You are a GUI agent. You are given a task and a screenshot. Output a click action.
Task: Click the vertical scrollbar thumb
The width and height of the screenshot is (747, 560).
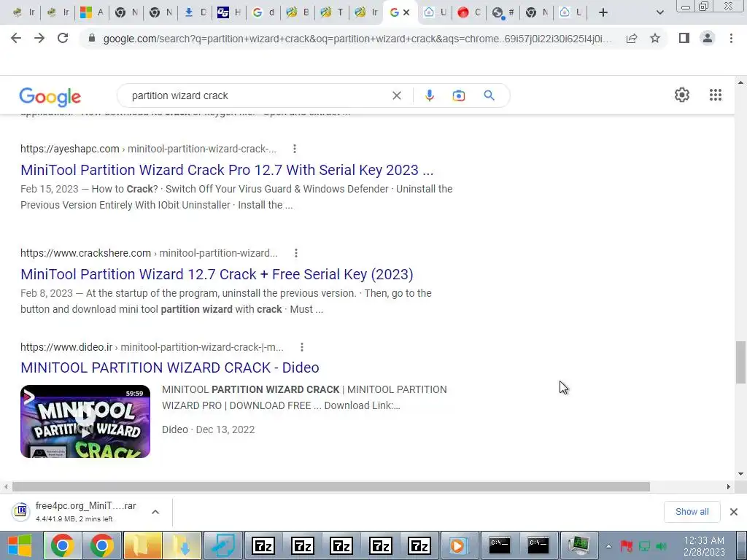pos(740,362)
